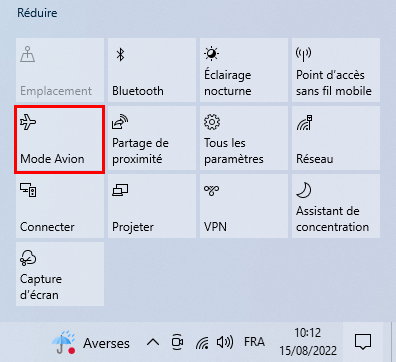The image size is (396, 362).
Task: Enable Éclairage nocturne night light
Action: 244,70
